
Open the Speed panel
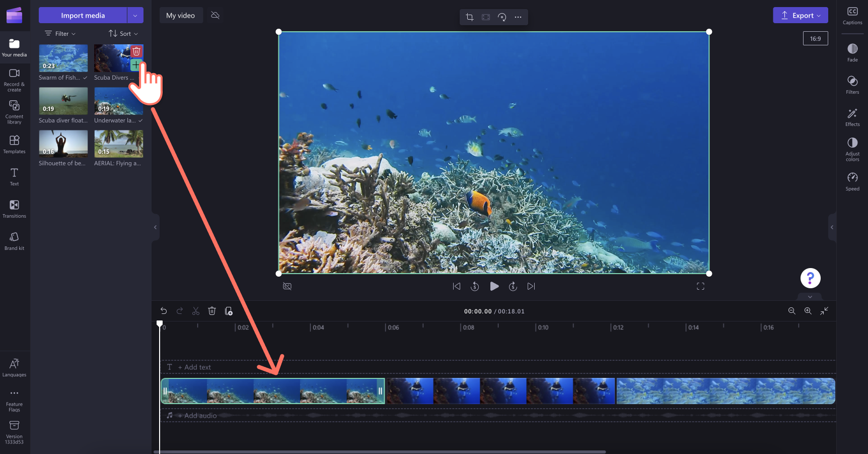click(852, 181)
